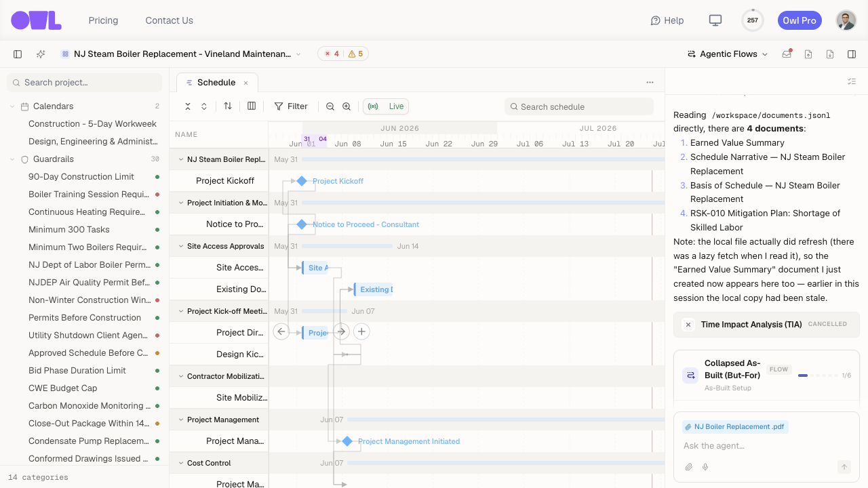The height and width of the screenshot is (488, 868).
Task: Click the send message arrow button
Action: coord(844,467)
